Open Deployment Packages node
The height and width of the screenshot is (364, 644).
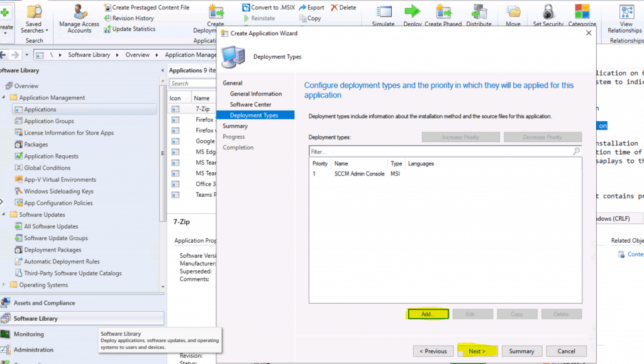[53, 250]
